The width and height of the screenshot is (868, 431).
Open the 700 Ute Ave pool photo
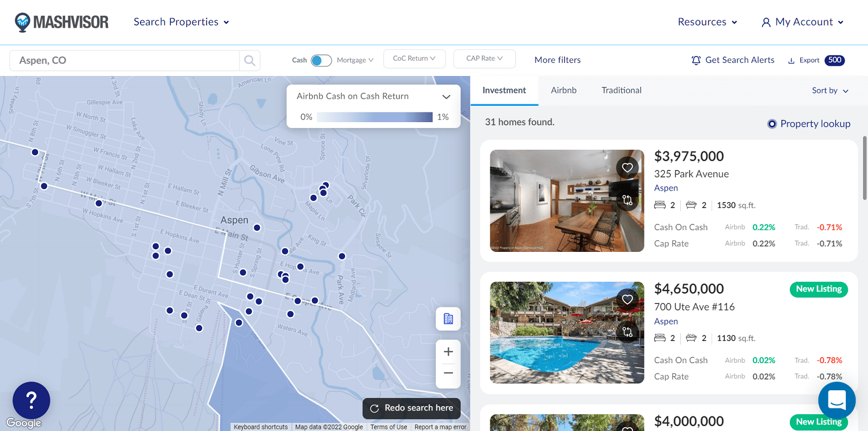[567, 333]
